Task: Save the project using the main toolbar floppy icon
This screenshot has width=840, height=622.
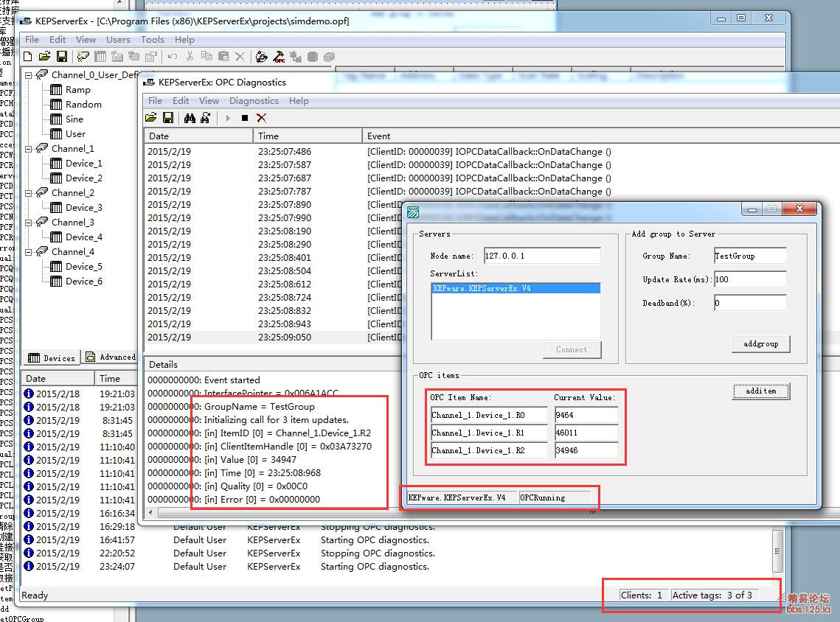Action: [62, 56]
